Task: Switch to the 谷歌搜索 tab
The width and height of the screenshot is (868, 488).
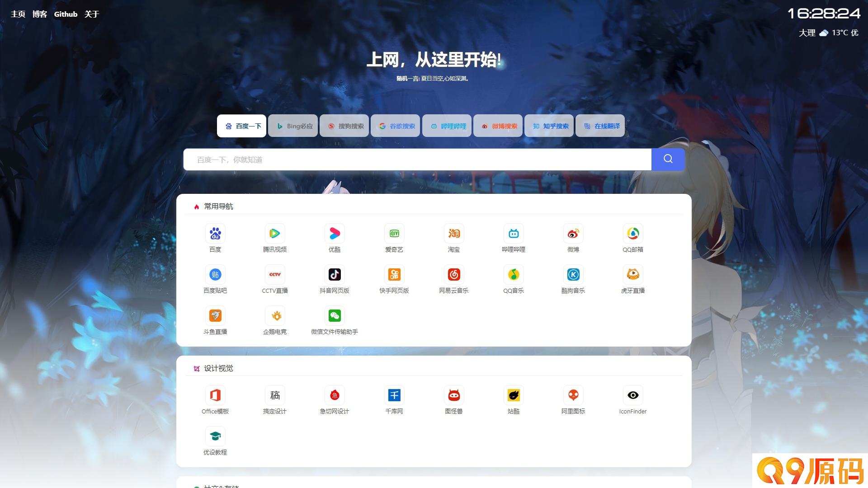Action: (396, 126)
